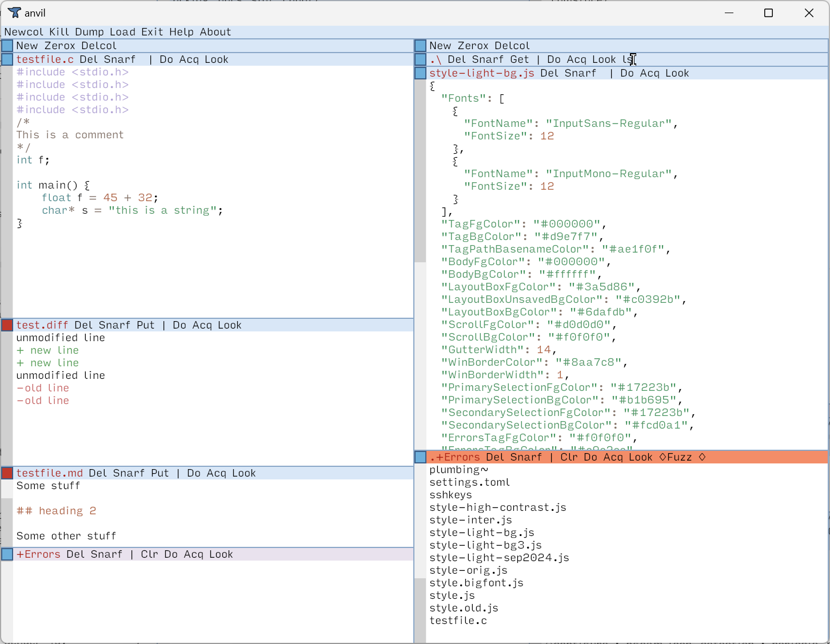Click settings.toml in the directory listing

coord(470,482)
